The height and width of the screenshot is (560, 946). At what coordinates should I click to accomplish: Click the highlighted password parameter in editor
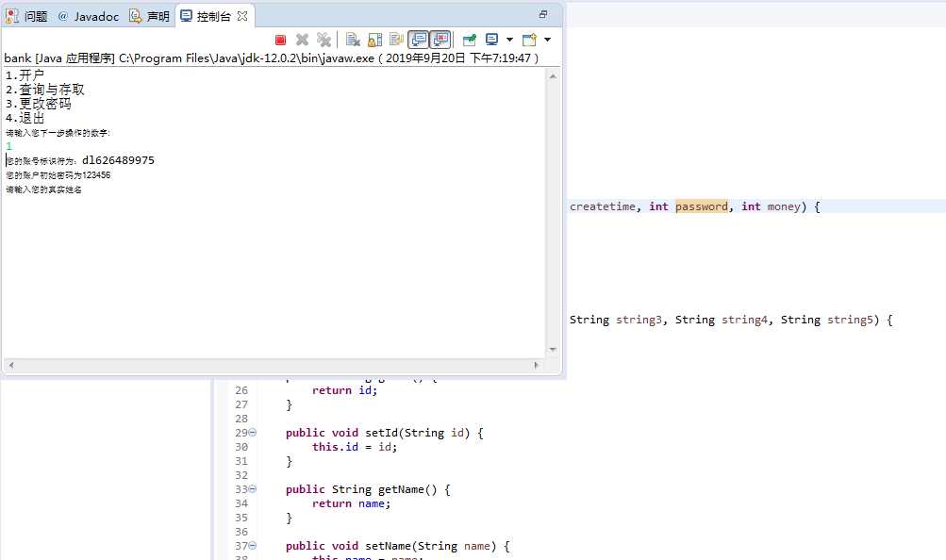[702, 206]
